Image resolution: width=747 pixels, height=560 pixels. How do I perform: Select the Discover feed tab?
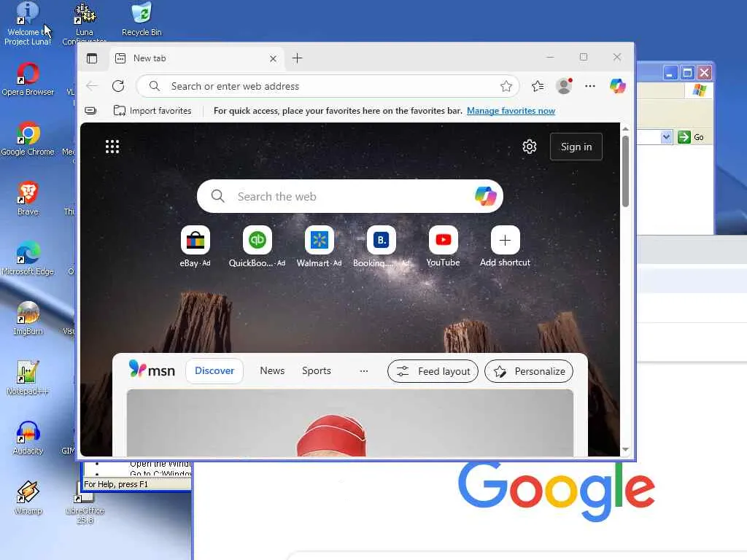pos(214,370)
